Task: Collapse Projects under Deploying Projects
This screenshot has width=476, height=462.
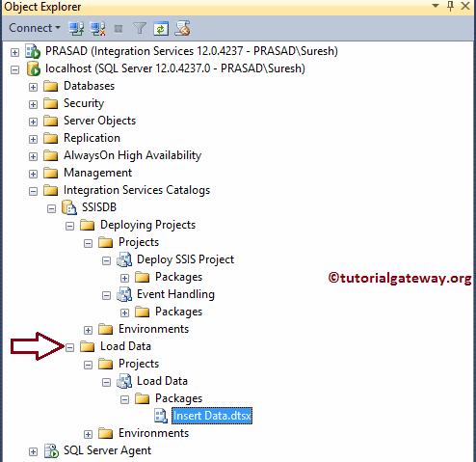Action: click(88, 243)
